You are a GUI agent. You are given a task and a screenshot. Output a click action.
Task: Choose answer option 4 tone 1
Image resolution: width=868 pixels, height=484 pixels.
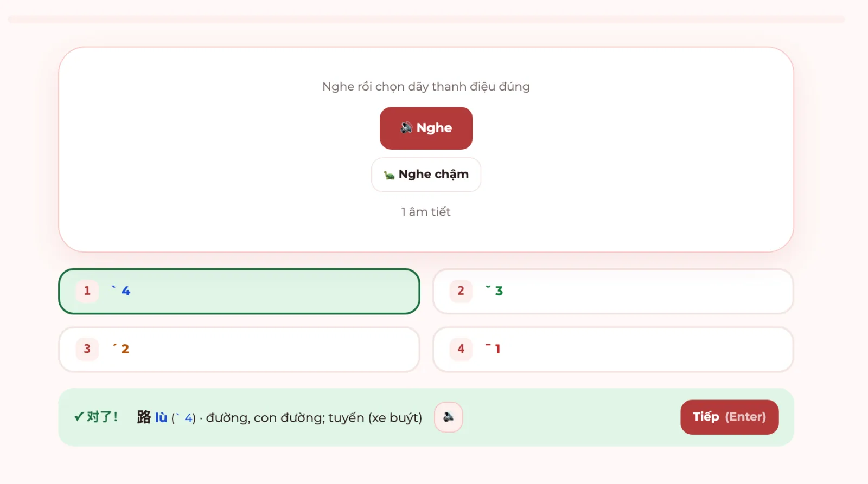pyautogui.click(x=613, y=349)
